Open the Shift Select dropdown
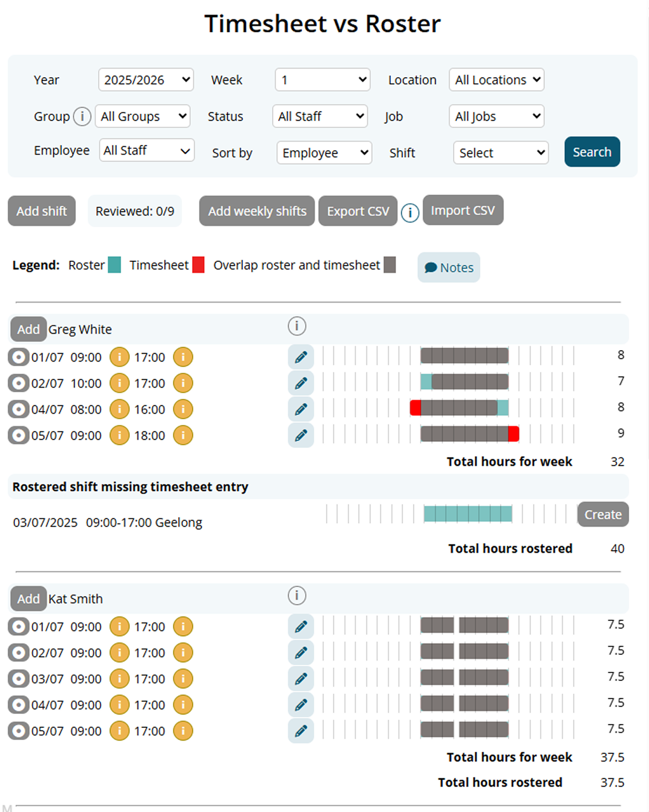The height and width of the screenshot is (812, 649). pyautogui.click(x=501, y=153)
